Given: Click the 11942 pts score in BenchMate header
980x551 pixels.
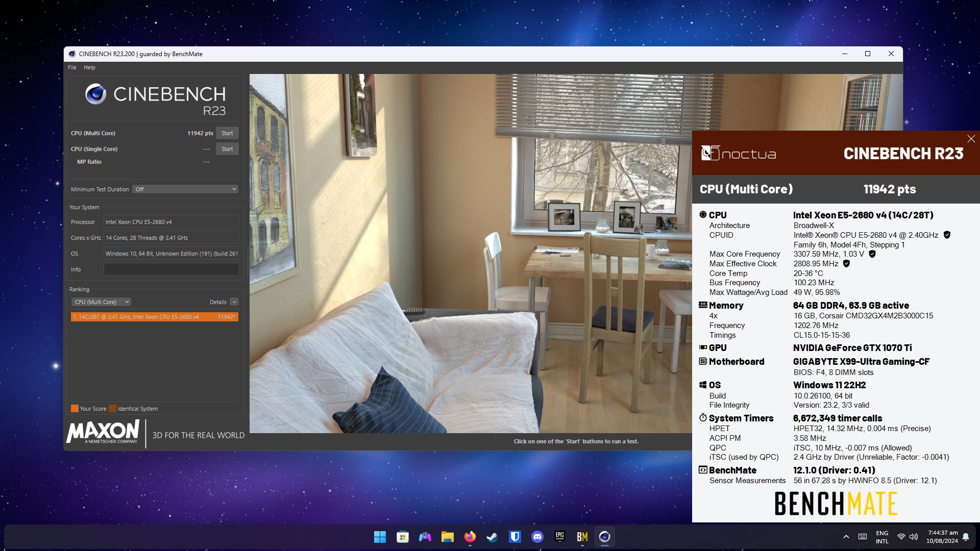Looking at the screenshot, I should tap(890, 189).
